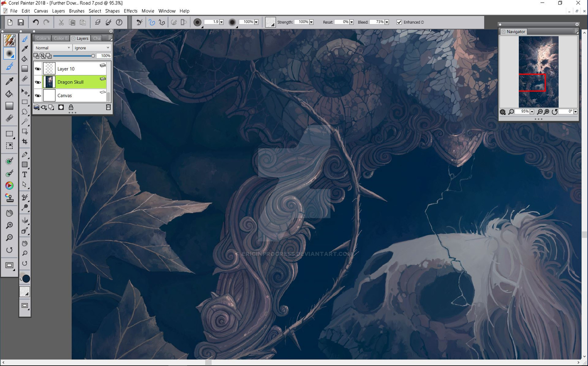Open Navigator rotation angle dropdown arrow

pyautogui.click(x=576, y=112)
